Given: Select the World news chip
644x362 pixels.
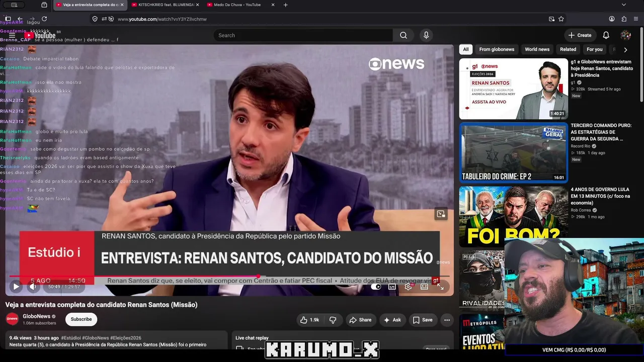Looking at the screenshot, I should [x=537, y=49].
